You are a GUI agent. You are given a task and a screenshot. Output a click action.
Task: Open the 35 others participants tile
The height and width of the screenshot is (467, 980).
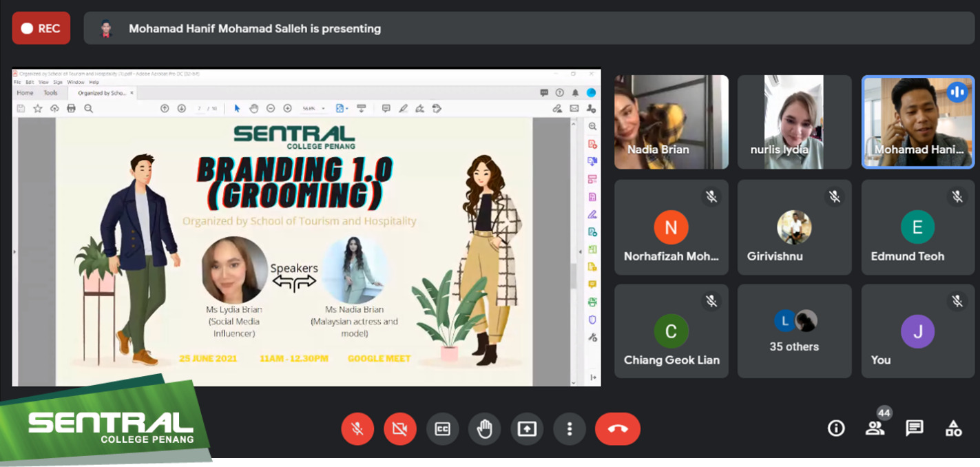click(795, 331)
